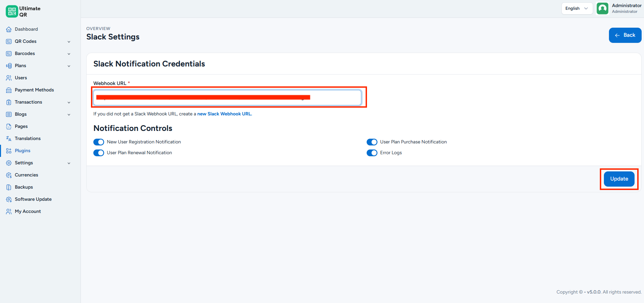Click the Blogs article icon
This screenshot has width=644, height=303.
click(x=9, y=114)
